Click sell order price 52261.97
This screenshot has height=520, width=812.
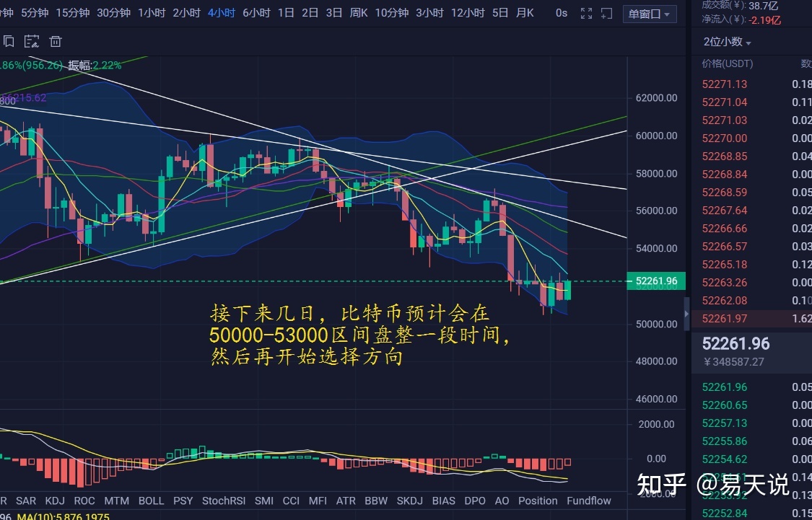click(725, 319)
